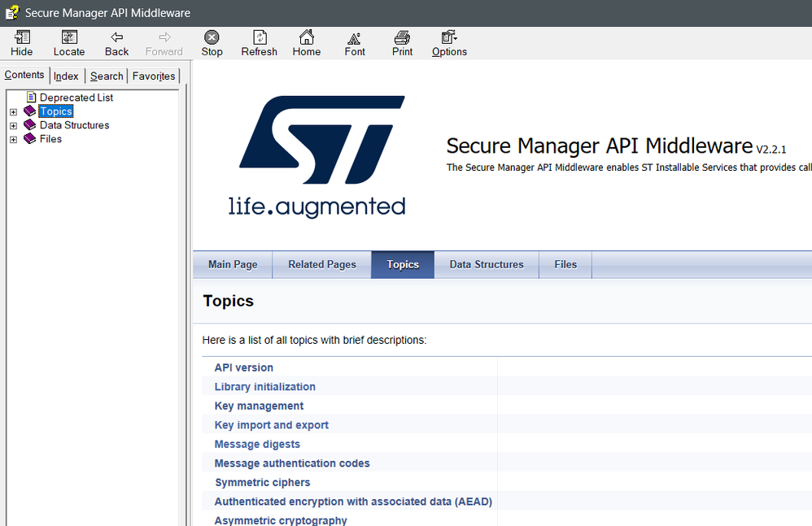The width and height of the screenshot is (812, 526).
Task: Select Files in the contents tree
Action: 50,138
